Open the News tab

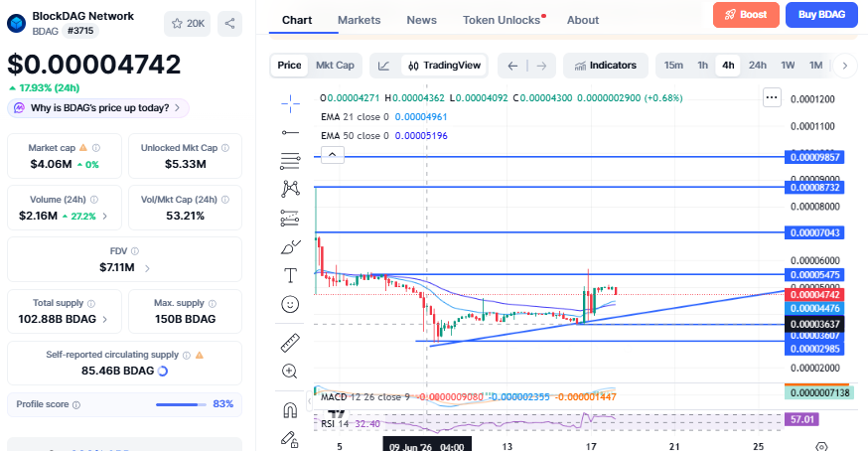coord(422,20)
